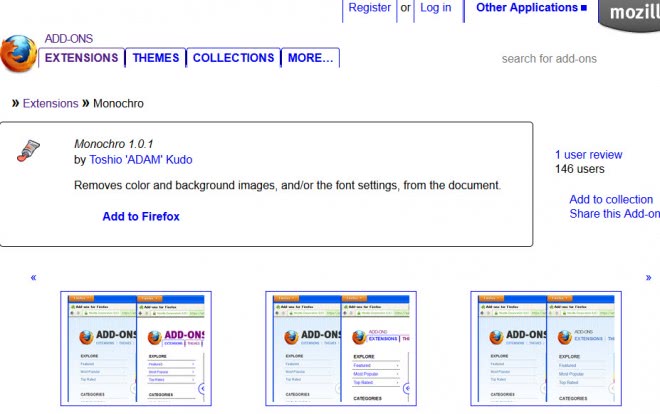Open the More... tab
This screenshot has height=414, width=660.
click(310, 58)
